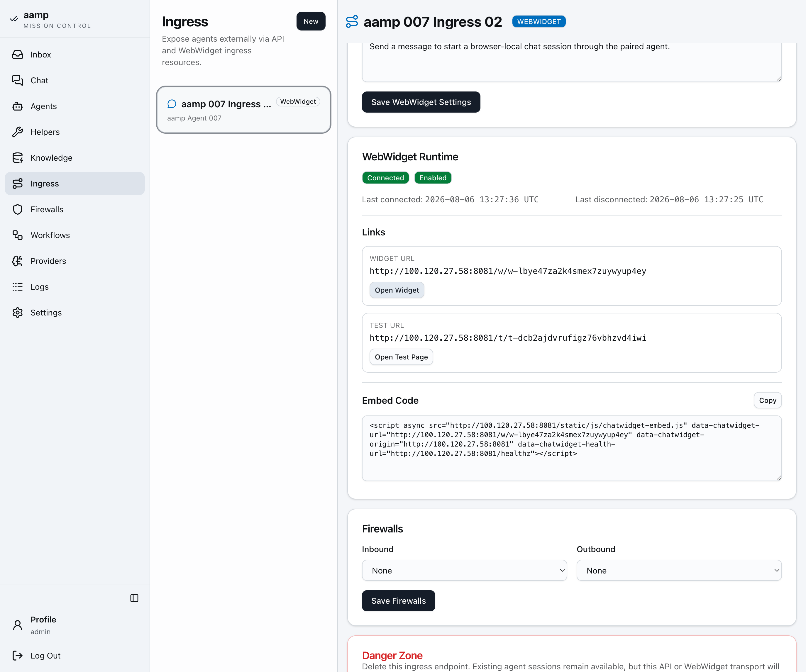Create a New ingress
This screenshot has width=806, height=672.
tap(311, 21)
